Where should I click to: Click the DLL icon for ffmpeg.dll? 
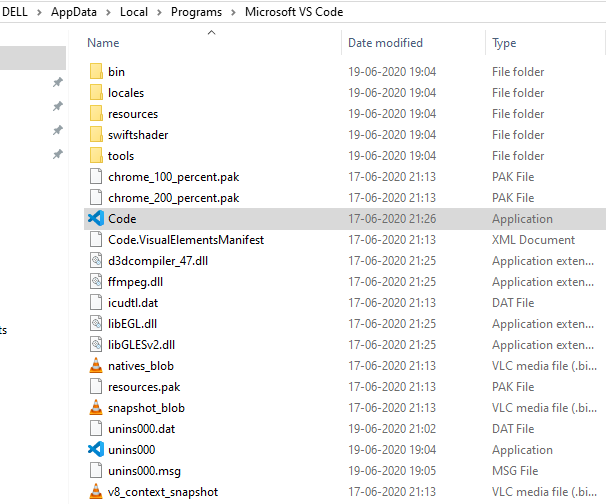(x=96, y=282)
